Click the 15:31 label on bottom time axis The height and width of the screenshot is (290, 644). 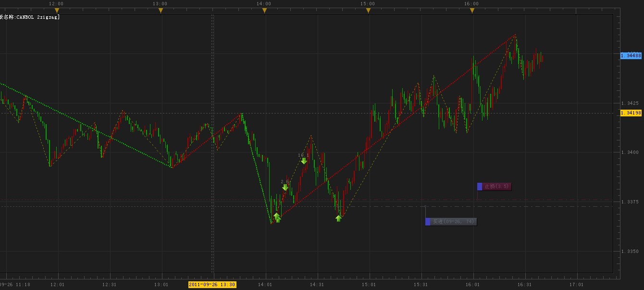pos(421,285)
